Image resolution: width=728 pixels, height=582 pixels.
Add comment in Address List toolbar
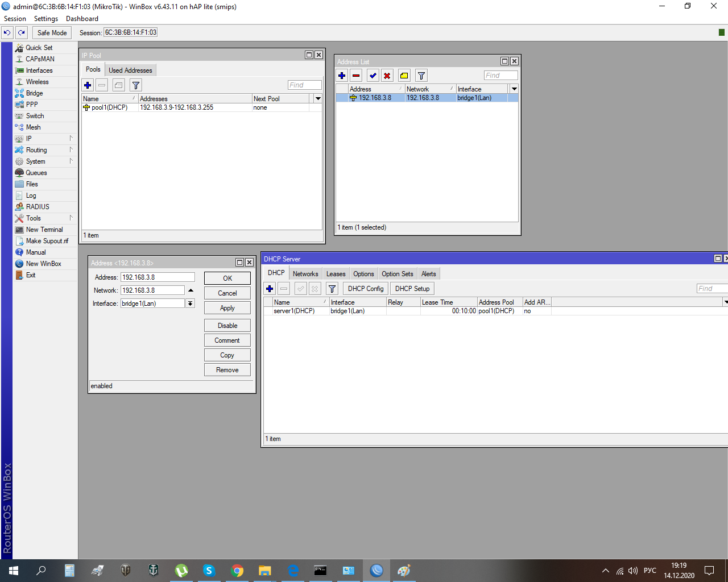[404, 76]
